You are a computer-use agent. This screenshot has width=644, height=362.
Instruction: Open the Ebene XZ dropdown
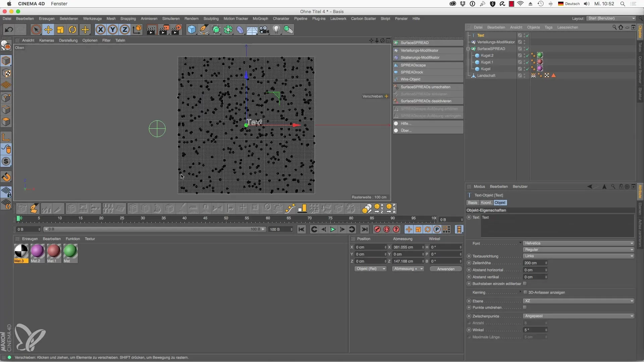point(579,301)
